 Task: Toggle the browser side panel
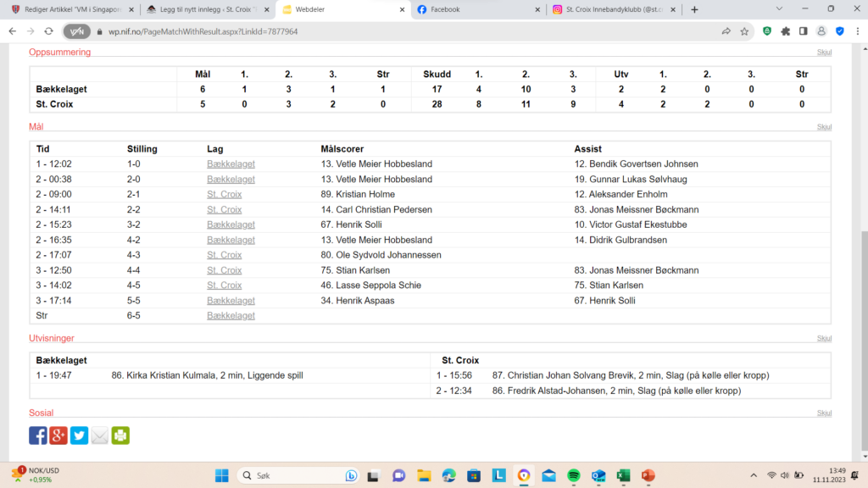coord(804,31)
